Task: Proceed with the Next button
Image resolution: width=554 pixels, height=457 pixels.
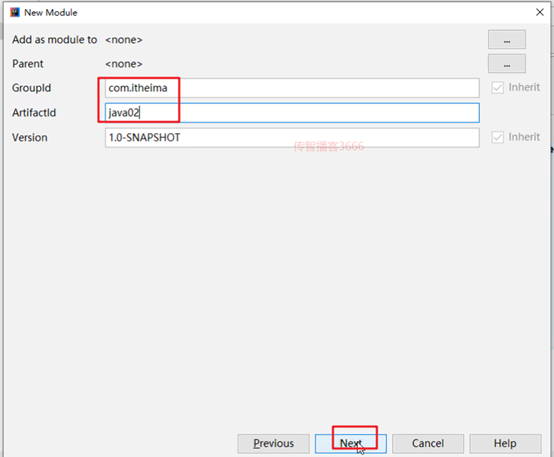Action: [350, 444]
